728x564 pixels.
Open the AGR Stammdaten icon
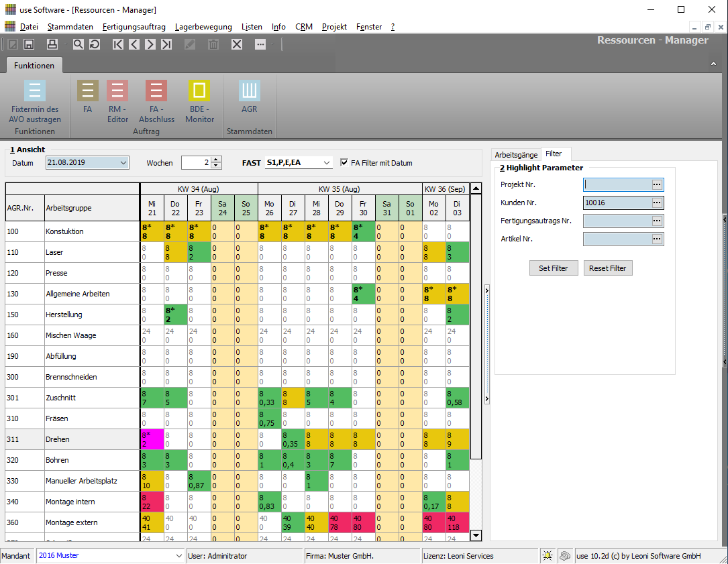(x=250, y=97)
